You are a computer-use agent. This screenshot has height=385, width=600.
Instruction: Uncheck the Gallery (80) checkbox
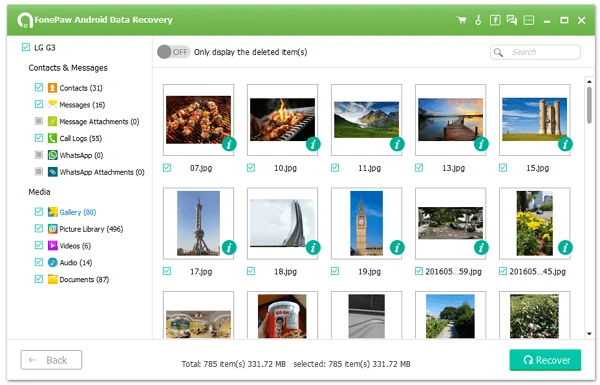39,212
